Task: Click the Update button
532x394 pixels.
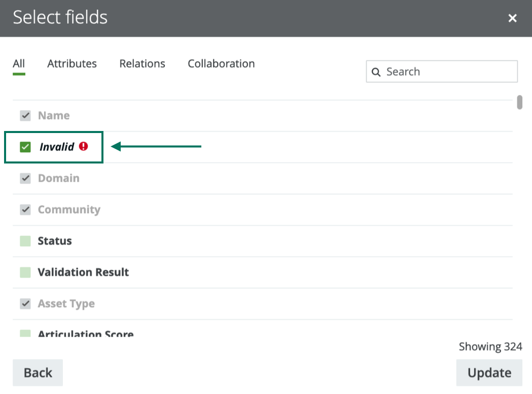Action: pos(489,372)
